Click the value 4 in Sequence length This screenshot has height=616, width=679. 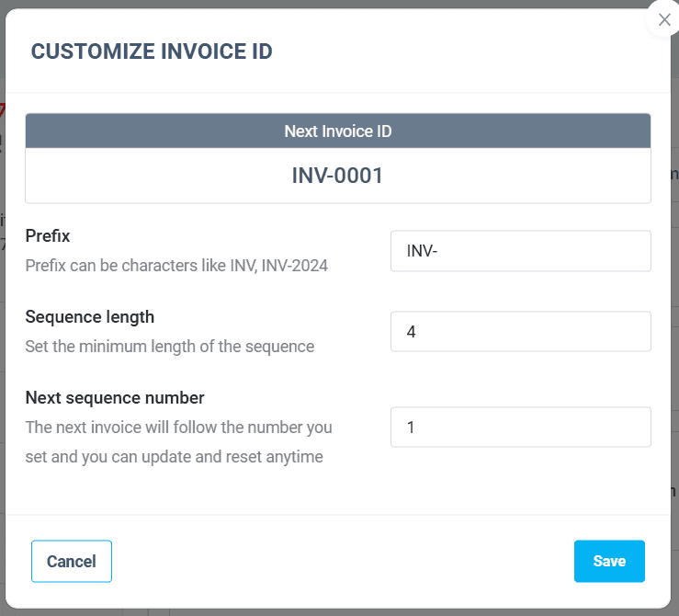(x=412, y=332)
